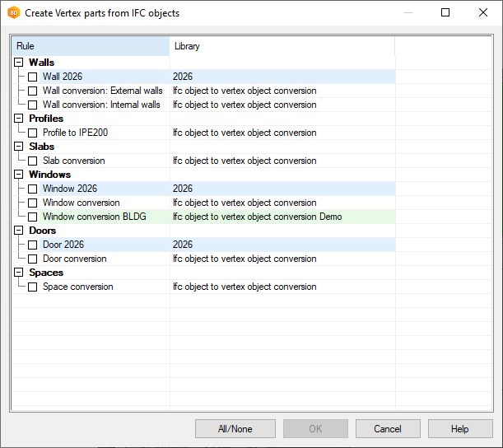This screenshot has height=448, width=503.
Task: Select Window conversion BLDG checkbox
Action: tap(33, 217)
